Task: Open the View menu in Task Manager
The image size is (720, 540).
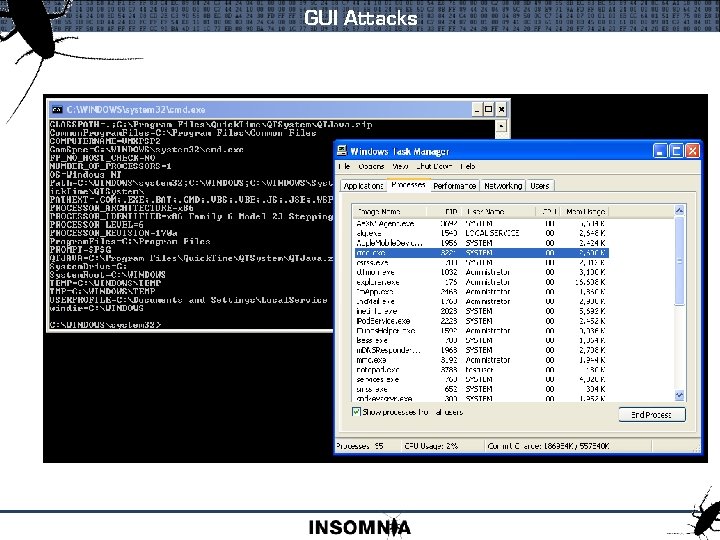Action: 400,166
